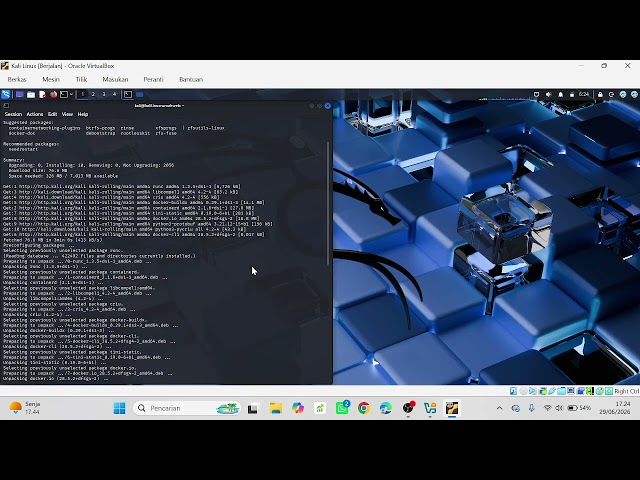Open the Mesin menu in VirtualBox
The image size is (640, 480).
[51, 79]
